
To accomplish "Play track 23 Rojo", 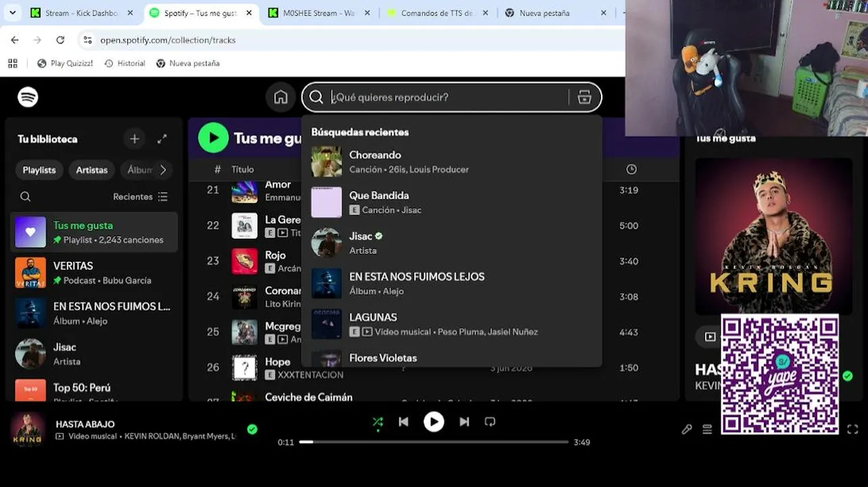I will pyautogui.click(x=214, y=261).
